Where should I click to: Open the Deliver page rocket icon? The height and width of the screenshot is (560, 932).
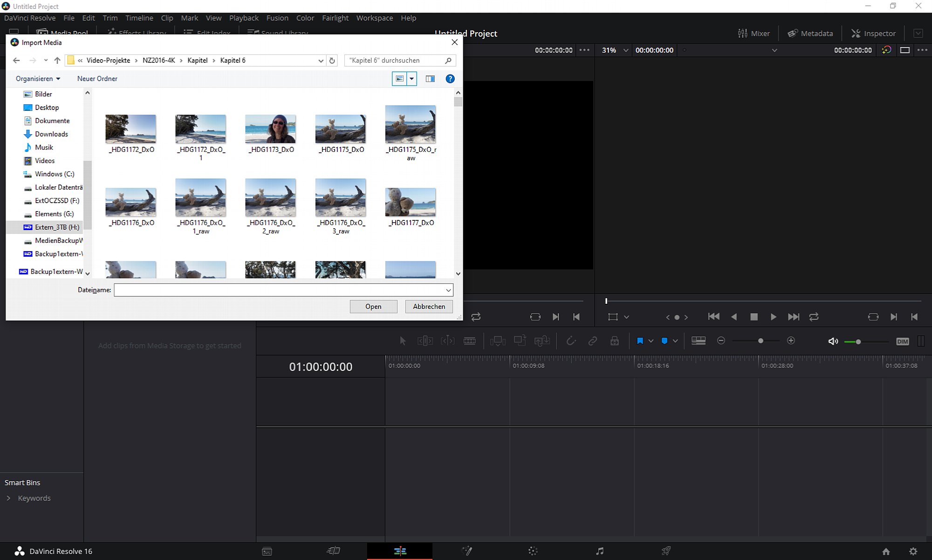666,551
